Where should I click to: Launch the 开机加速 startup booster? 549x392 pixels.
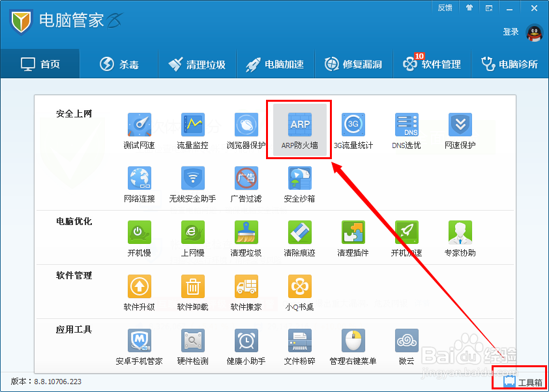point(406,235)
